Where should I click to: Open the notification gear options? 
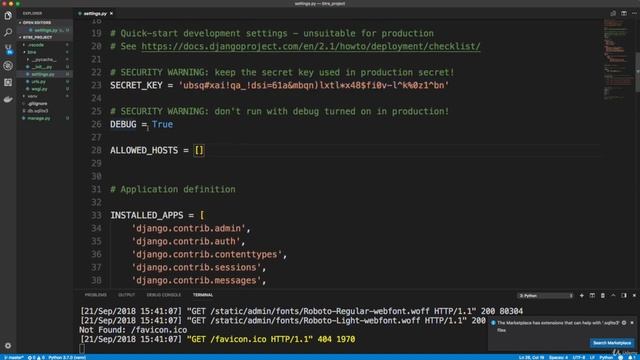(x=624, y=322)
